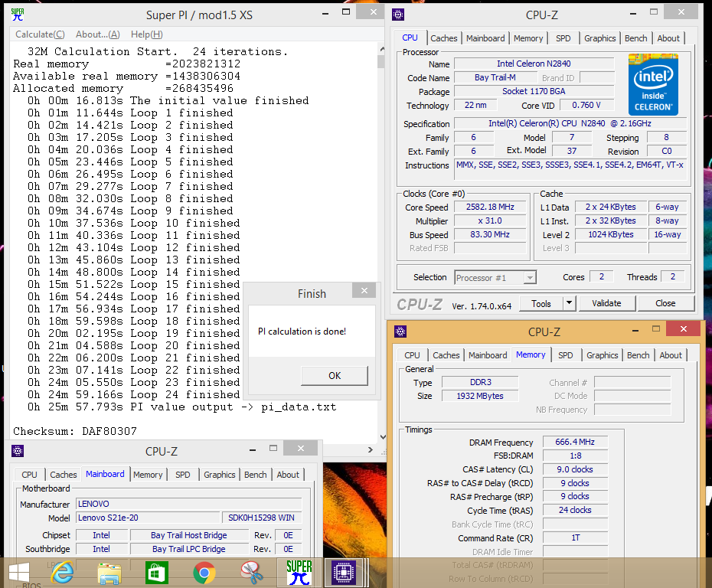Select Caches tab in Memory window
Screen dimensions: 712x588
click(x=446, y=355)
